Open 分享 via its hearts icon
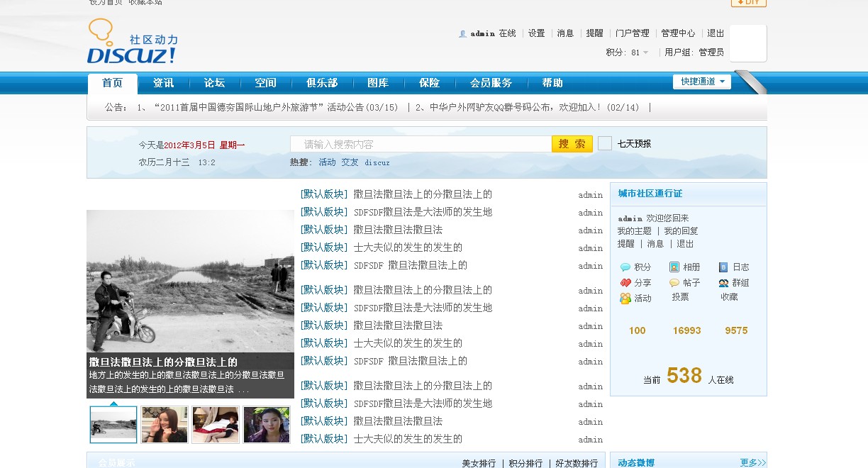The image size is (868, 468). pos(625,283)
